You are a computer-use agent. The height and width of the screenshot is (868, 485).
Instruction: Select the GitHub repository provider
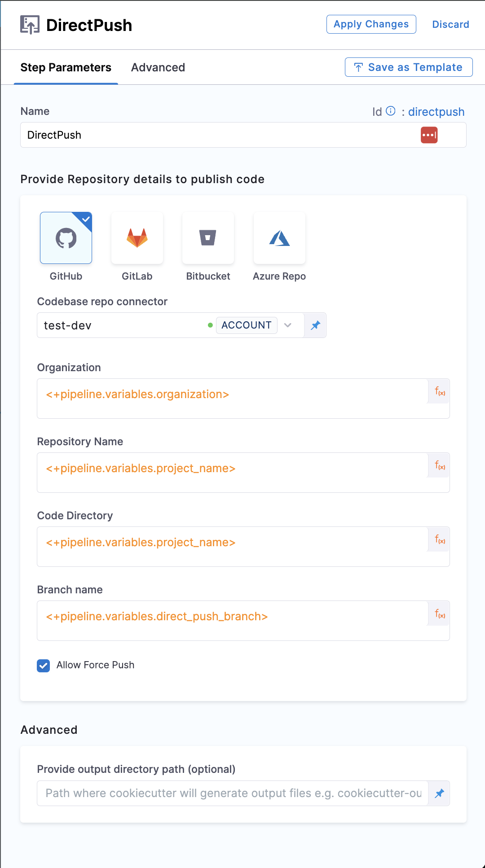click(66, 238)
